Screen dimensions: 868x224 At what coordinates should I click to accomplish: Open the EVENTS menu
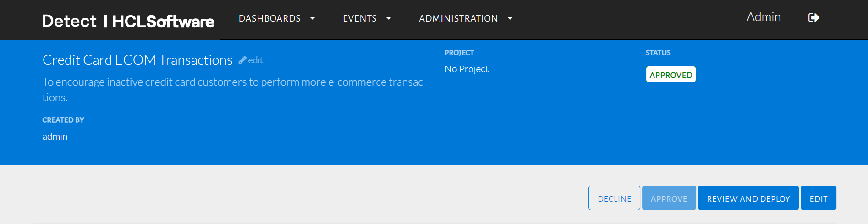(360, 18)
